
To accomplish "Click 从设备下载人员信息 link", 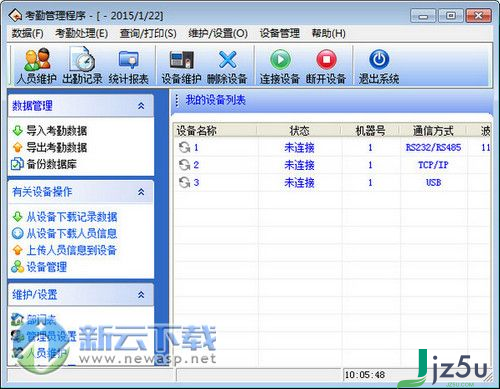I will point(72,233).
